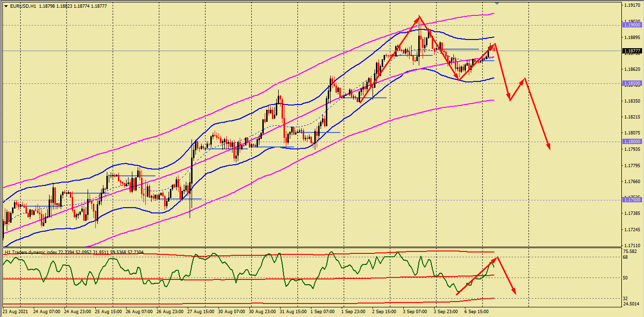
Task: Click the chart shift triangle marker at top
Action: (x=497, y=3)
